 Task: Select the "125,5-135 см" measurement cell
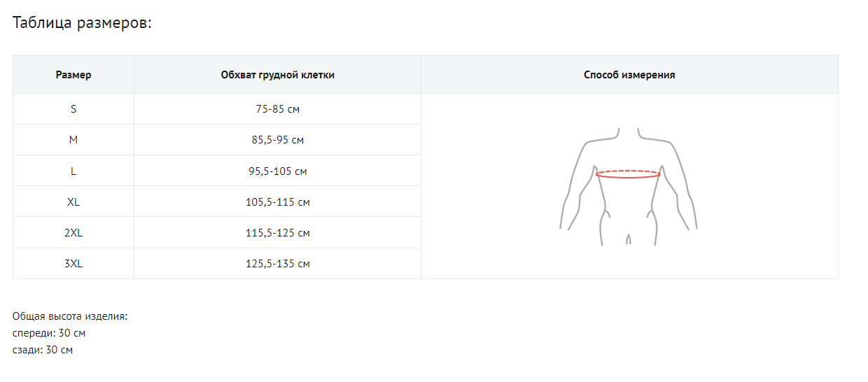tap(277, 264)
